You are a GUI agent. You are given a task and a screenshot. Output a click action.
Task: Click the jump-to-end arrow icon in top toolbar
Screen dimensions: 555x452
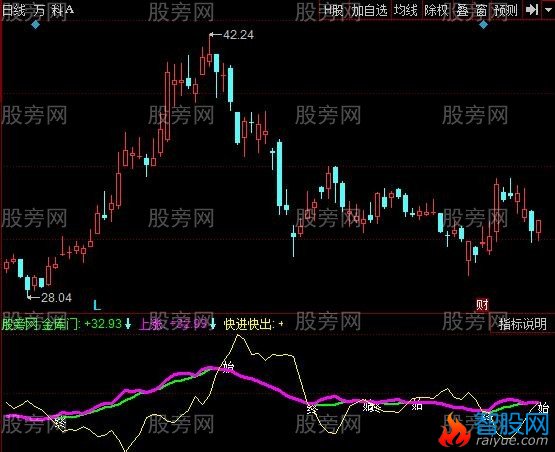[x=532, y=10]
